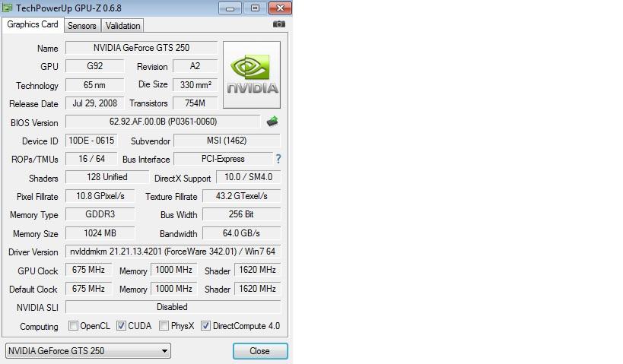The height and width of the screenshot is (364, 623).
Task: Open the Validation tab
Action: 122,26
